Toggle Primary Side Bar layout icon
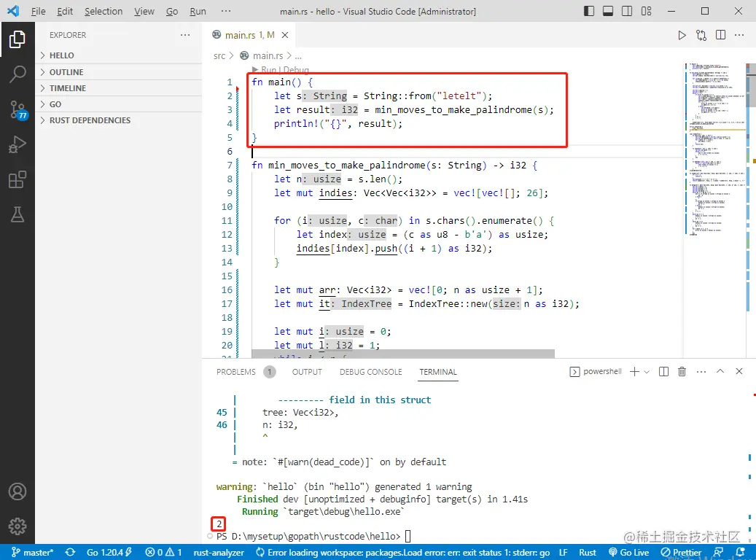Image resolution: width=756 pixels, height=560 pixels. pos(589,11)
